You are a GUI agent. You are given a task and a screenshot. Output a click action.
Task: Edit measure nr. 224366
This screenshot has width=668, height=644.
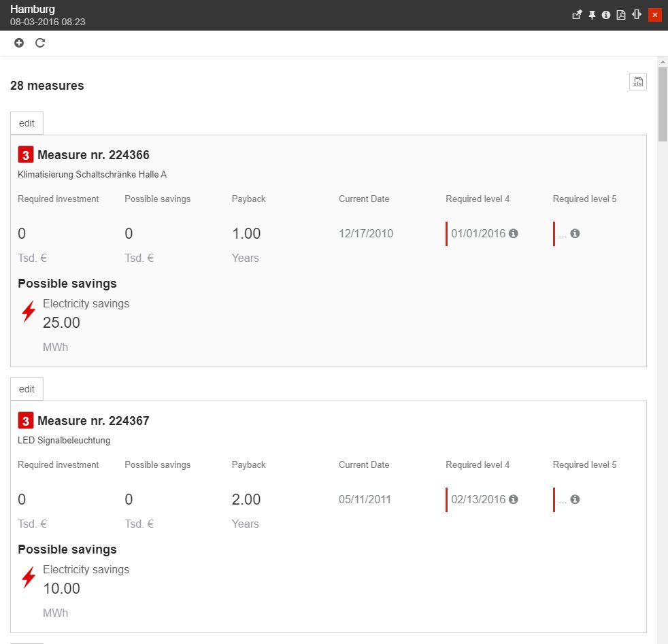(27, 123)
